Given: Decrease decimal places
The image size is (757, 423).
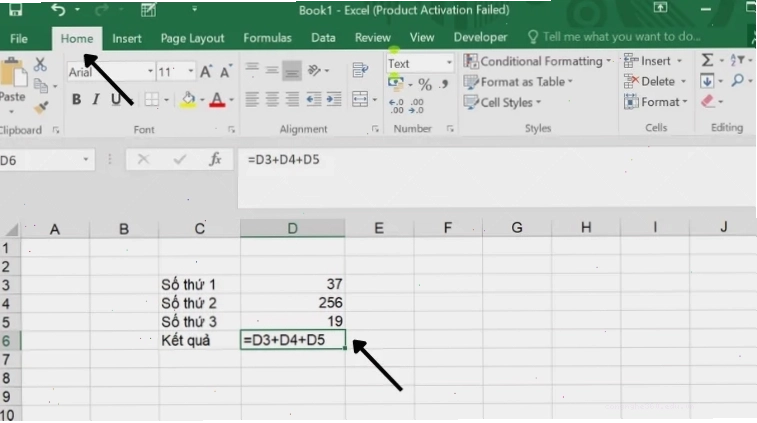Looking at the screenshot, I should tap(416, 106).
